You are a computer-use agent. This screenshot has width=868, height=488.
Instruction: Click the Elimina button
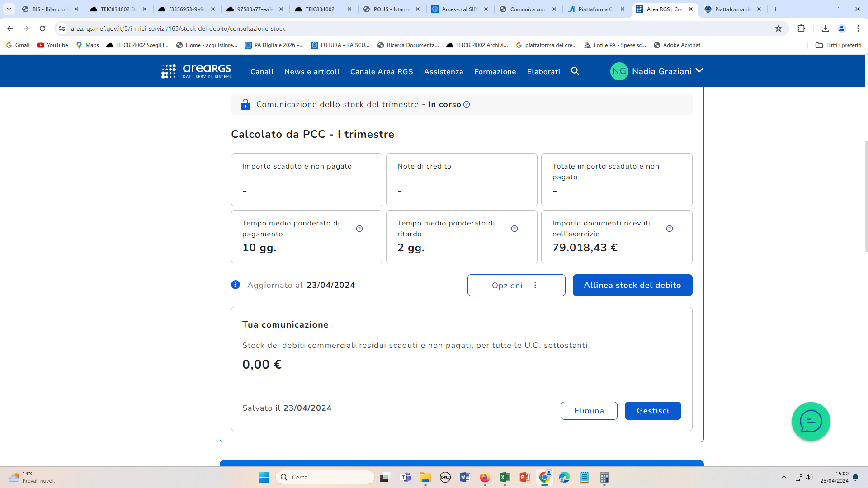click(589, 411)
